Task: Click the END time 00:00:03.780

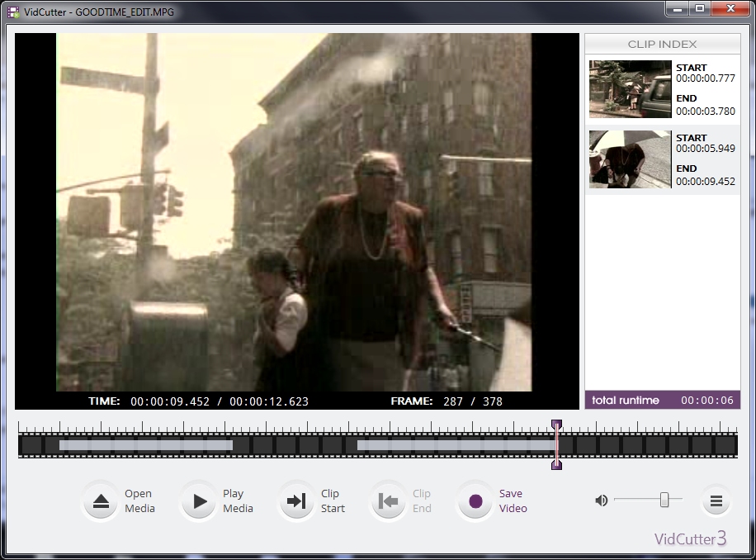Action: (706, 111)
